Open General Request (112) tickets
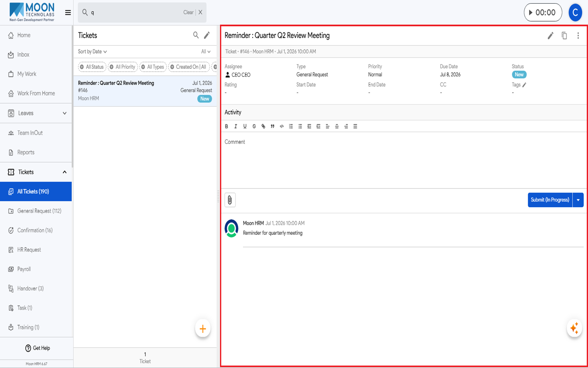The height and width of the screenshot is (368, 588). pyautogui.click(x=36, y=211)
